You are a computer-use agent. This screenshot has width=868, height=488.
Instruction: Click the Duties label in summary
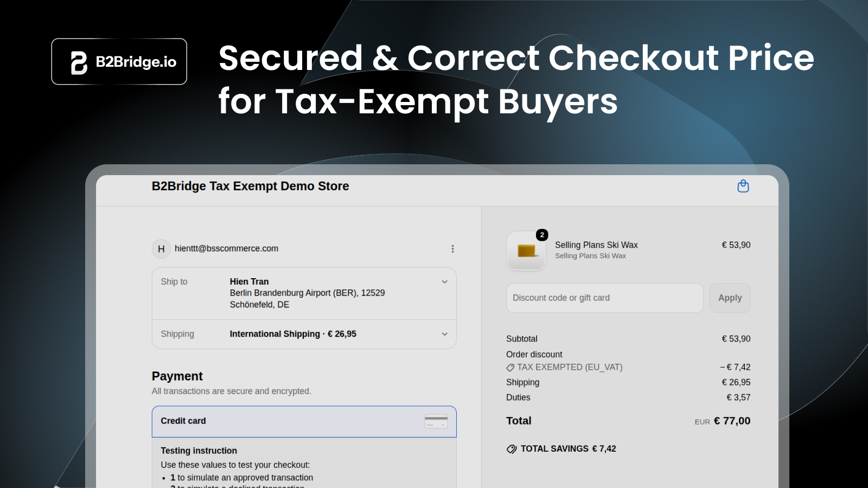(518, 397)
